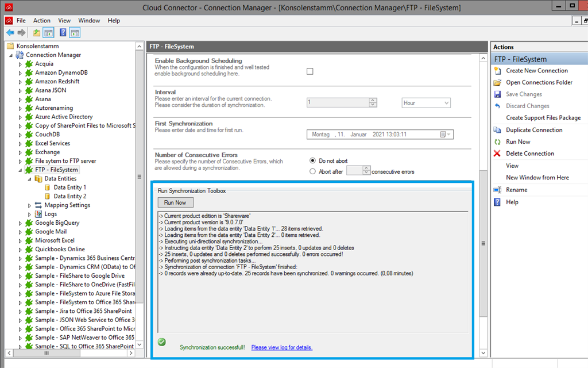Click the green Run Now action icon
Screen dimensions: 588x368
[x=497, y=142]
